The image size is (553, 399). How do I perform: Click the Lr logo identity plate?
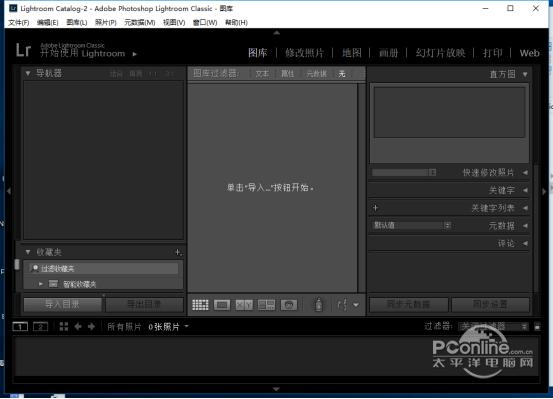(x=24, y=50)
